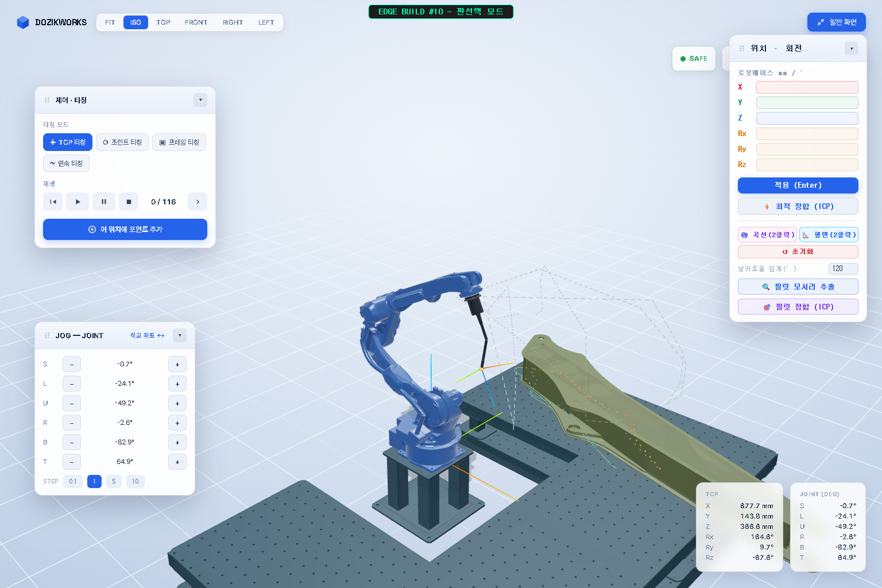Viewport: 882px width, 588px height.
Task: Switch to FRONT view
Action: 196,22
